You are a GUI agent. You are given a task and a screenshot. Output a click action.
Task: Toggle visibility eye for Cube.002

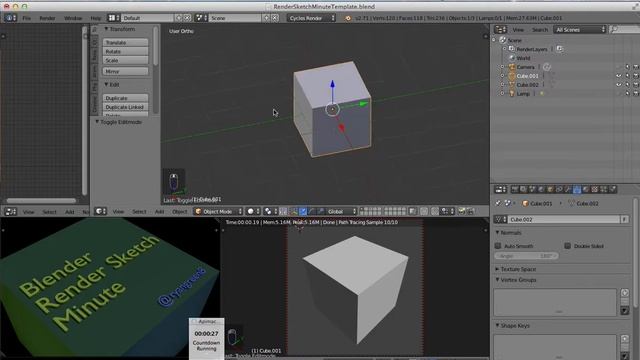(619, 85)
